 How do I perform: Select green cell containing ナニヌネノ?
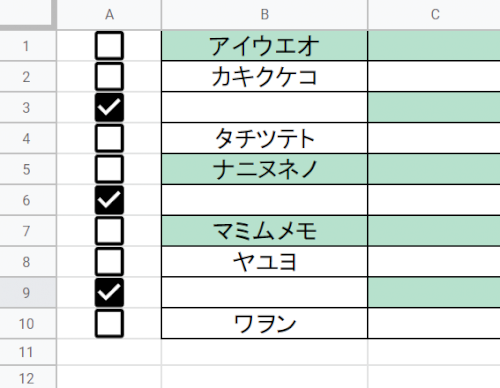point(265,169)
